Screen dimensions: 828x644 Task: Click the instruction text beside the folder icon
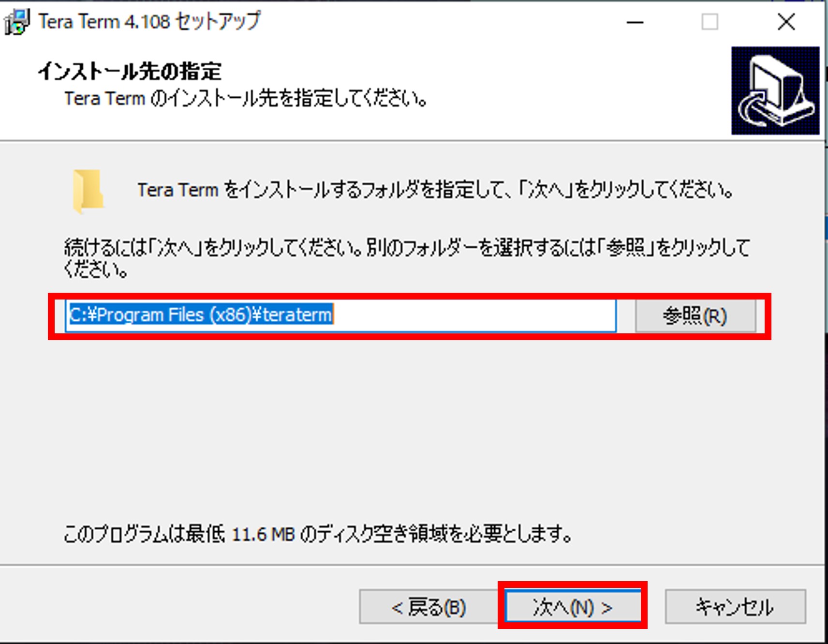pos(435,190)
